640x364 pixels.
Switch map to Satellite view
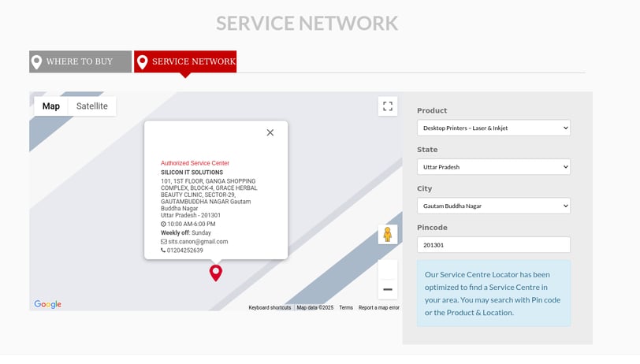point(92,106)
